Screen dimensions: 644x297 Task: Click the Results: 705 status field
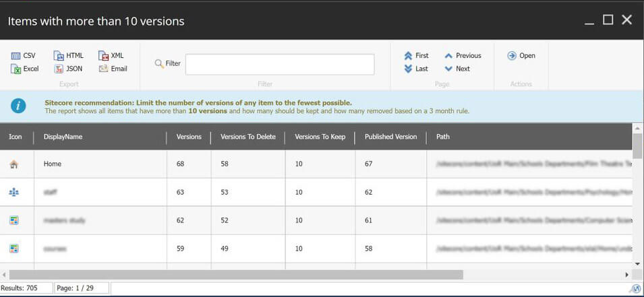(x=26, y=288)
